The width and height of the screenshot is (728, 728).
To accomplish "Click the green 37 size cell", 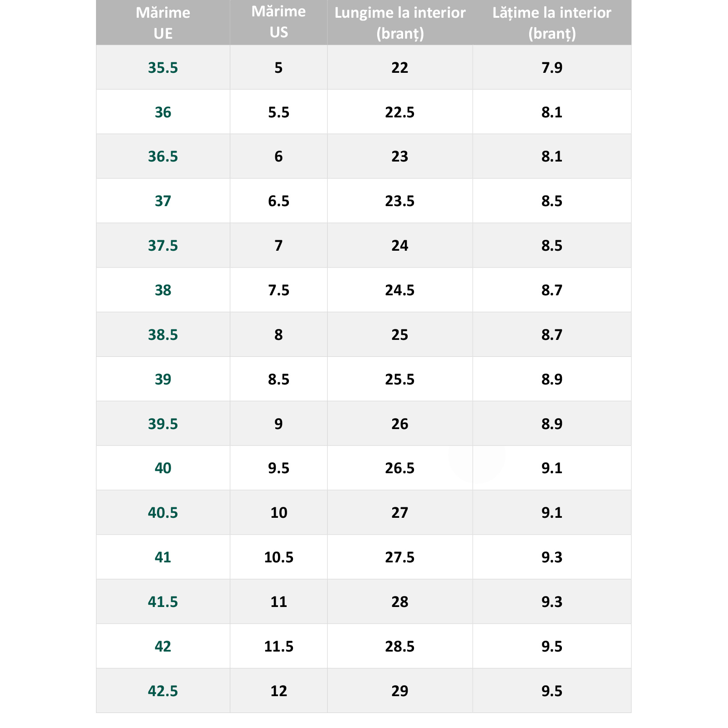I will click(163, 201).
